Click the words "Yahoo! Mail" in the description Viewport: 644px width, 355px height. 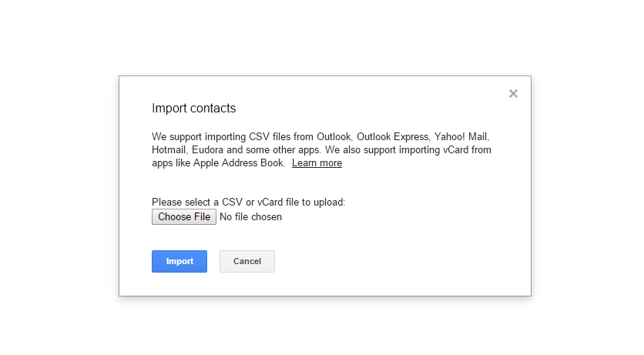click(461, 136)
